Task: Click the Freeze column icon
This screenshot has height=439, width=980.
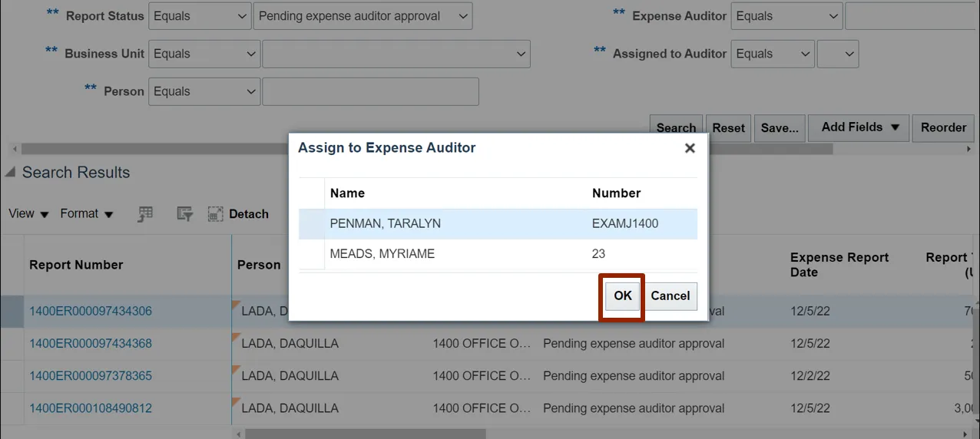Action: point(145,215)
